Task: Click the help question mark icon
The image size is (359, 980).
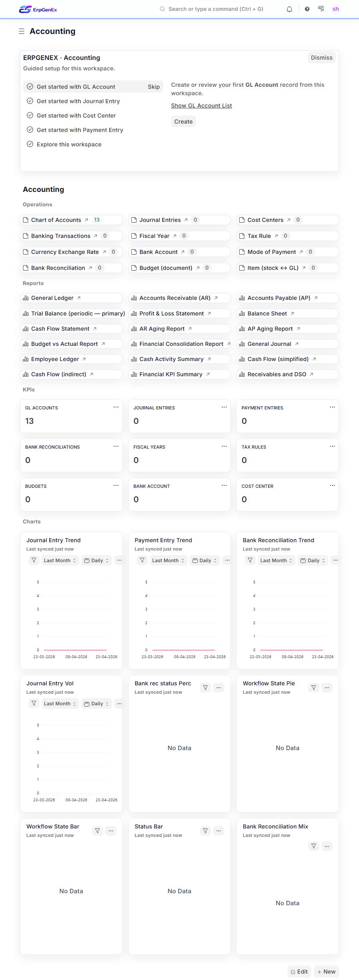Action: click(x=307, y=9)
